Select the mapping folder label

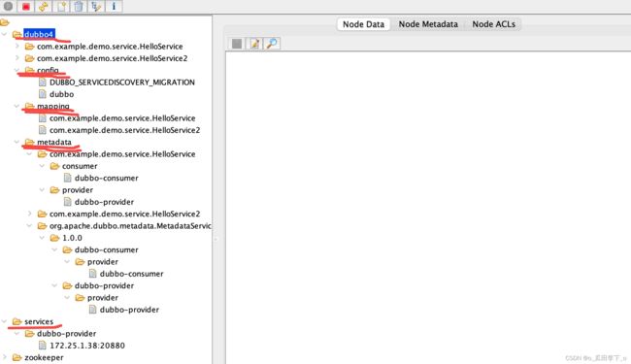53,106
